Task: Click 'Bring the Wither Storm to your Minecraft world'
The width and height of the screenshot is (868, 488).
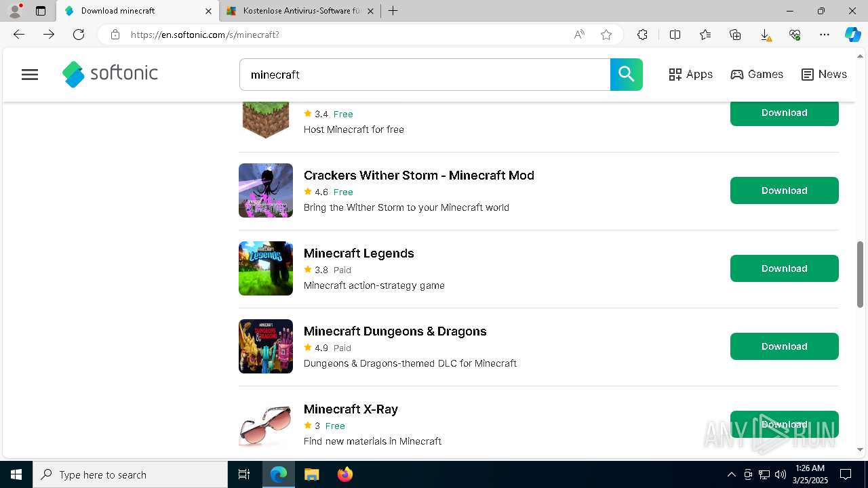Action: 406,207
